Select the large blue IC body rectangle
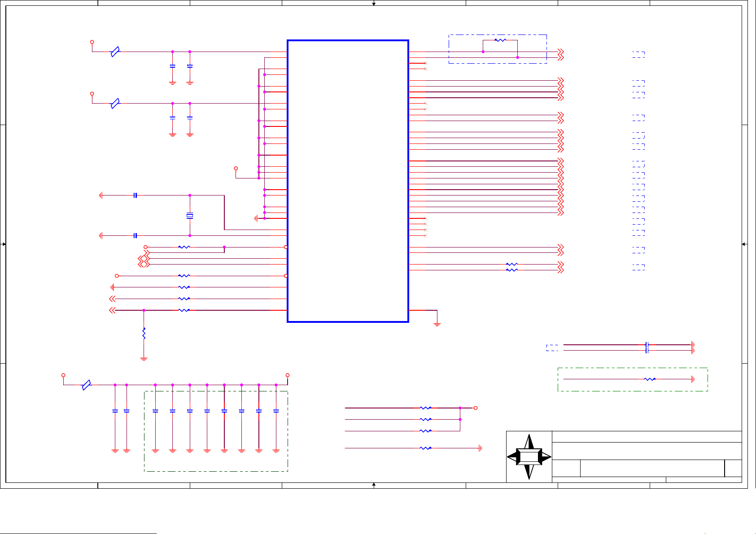 (x=348, y=181)
